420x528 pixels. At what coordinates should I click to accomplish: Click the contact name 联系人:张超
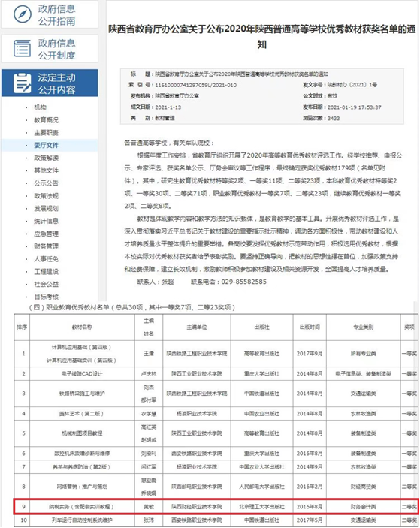[156, 282]
